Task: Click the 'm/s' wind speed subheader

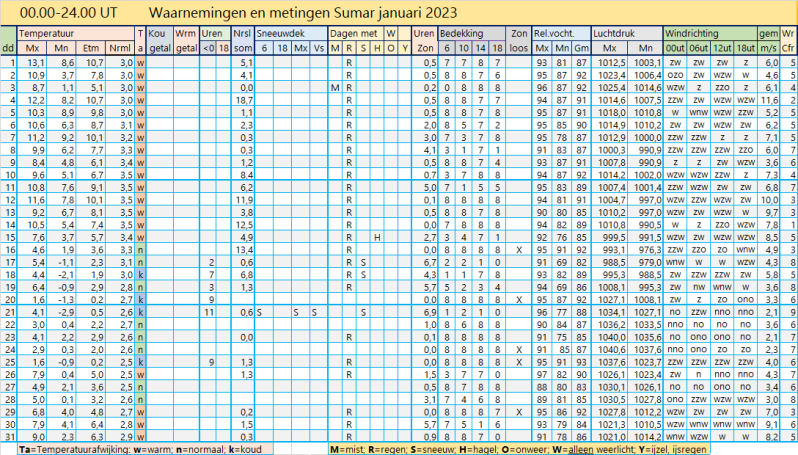Action: coord(768,48)
